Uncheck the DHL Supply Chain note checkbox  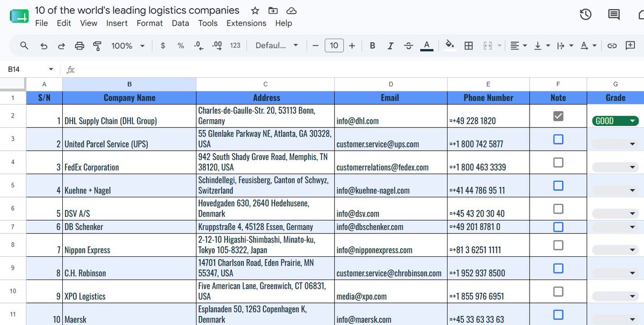coord(558,116)
